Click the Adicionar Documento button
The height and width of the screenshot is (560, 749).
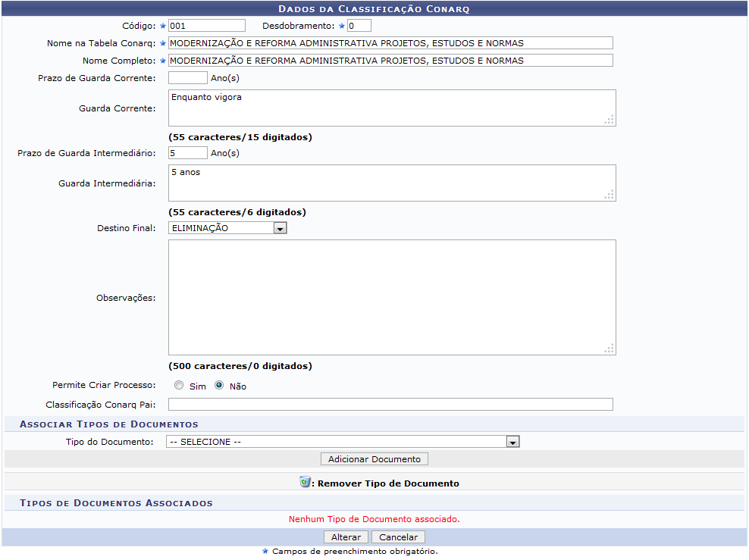point(374,458)
